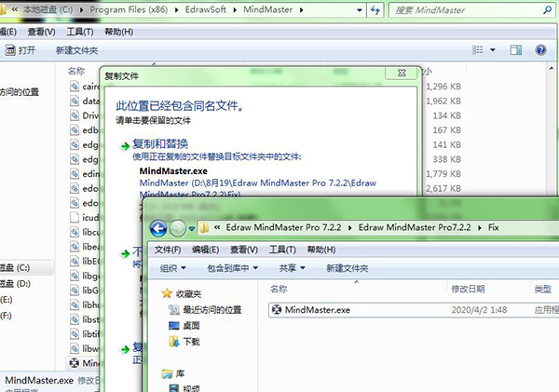This screenshot has height=392, width=559.
Task: Click the refresh button beside the MindMaster address bar
Action: click(x=375, y=10)
